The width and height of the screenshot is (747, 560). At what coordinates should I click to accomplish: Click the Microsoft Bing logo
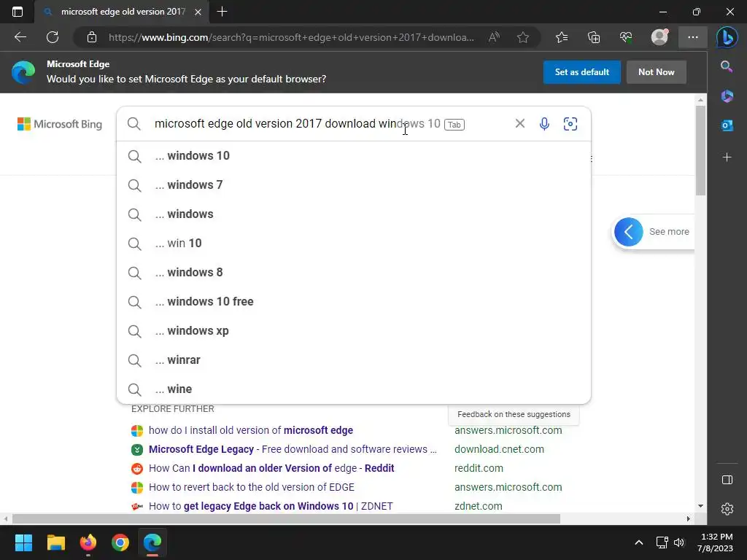[x=60, y=124]
